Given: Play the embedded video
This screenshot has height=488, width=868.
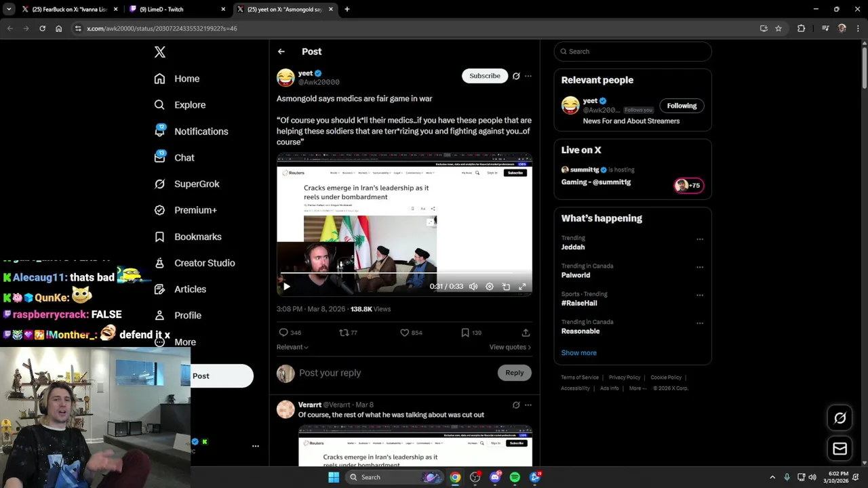Looking at the screenshot, I should tap(286, 287).
